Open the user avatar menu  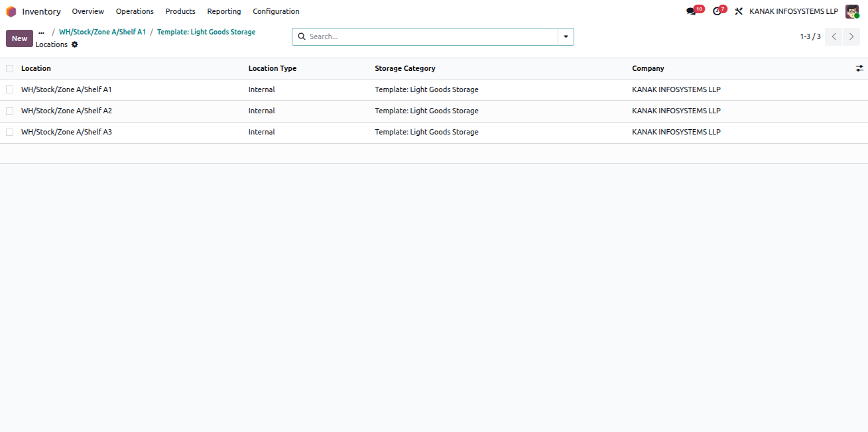852,11
